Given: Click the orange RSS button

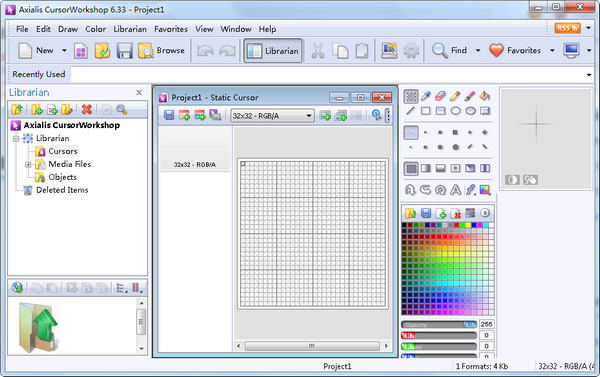Looking at the screenshot, I should (567, 28).
